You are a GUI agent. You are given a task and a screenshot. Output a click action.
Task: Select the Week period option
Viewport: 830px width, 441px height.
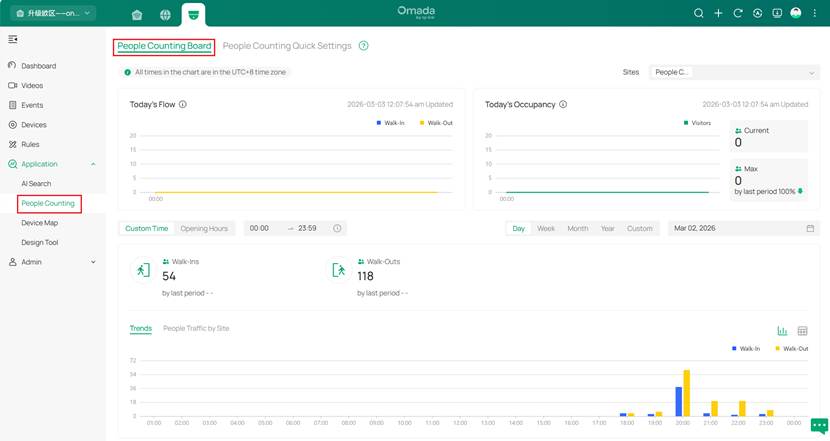pos(546,228)
